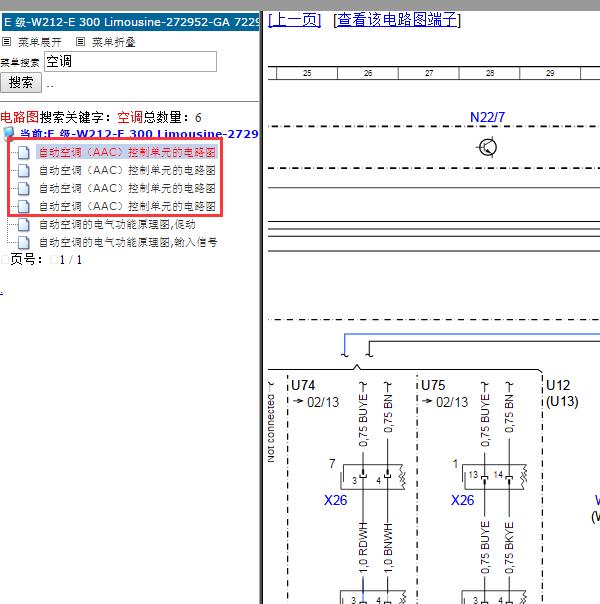Viewport: 600px width, 604px height.
Task: Click the X26 connector label under U74
Action: coord(335,500)
